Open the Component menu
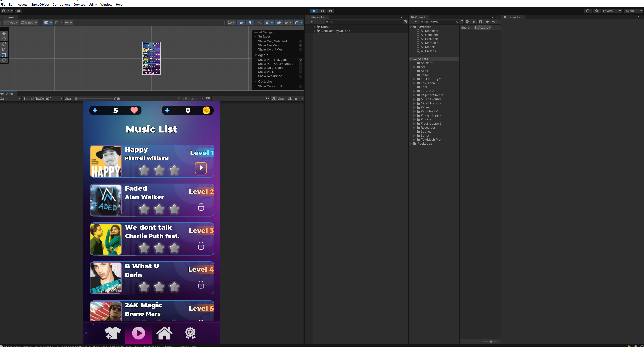 click(61, 5)
